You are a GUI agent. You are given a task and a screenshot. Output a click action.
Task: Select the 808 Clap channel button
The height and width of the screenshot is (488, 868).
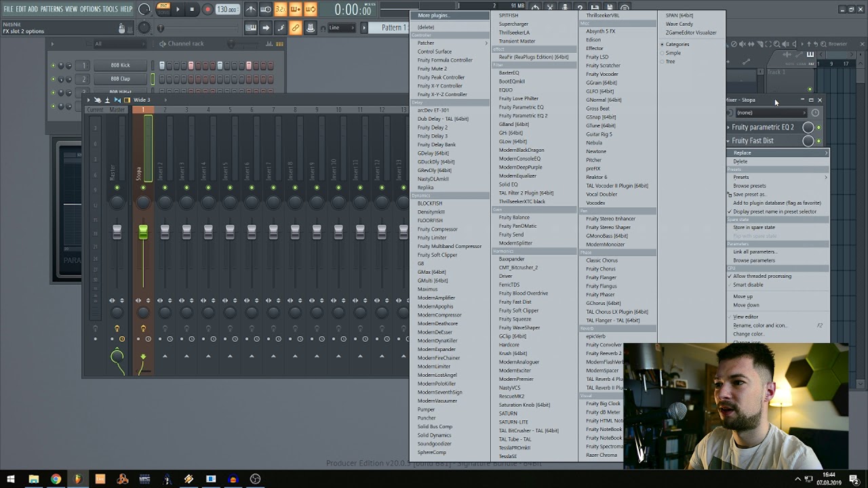coord(120,79)
